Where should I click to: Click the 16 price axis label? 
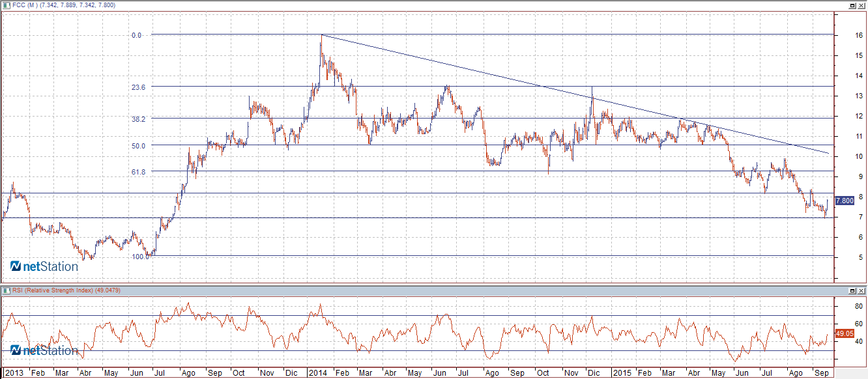click(x=859, y=35)
